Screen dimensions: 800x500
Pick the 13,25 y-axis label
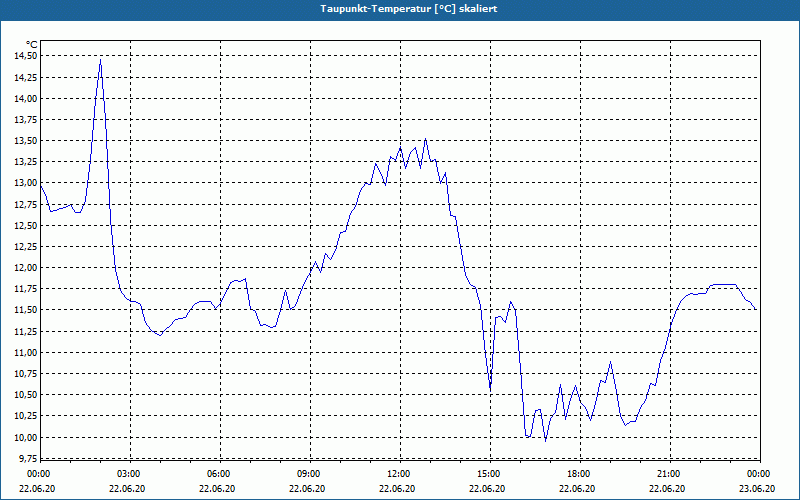coord(26,162)
